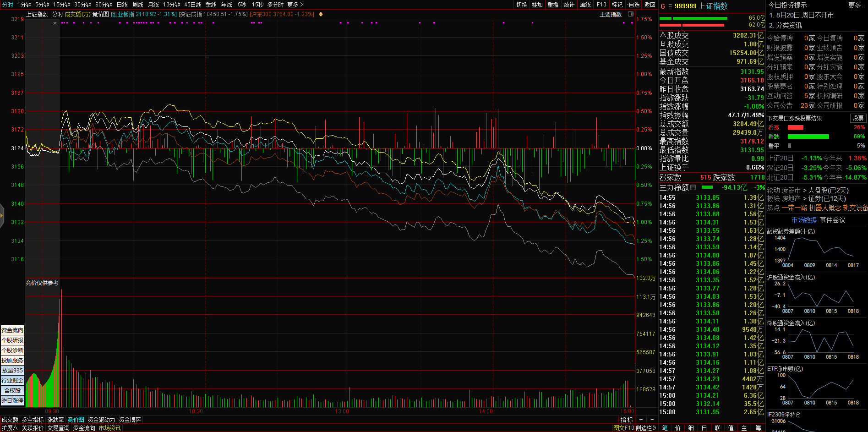
Task: Click the orange up-down arrows icon beside 沪深300
Action: pos(321,14)
